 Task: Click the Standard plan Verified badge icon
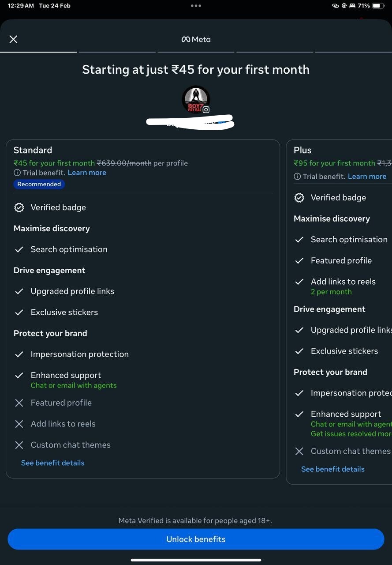(19, 207)
